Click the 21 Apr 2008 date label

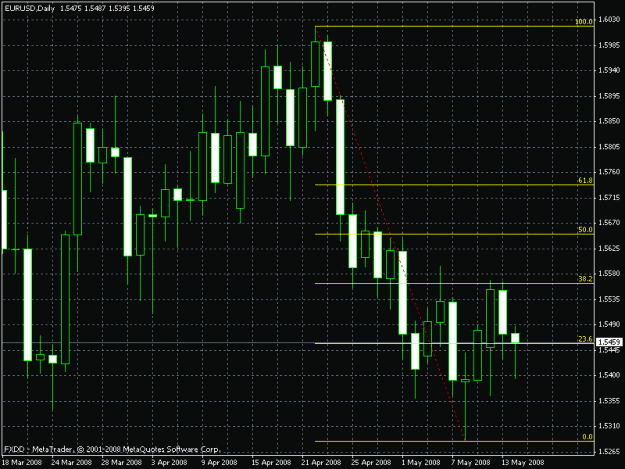tap(321, 462)
